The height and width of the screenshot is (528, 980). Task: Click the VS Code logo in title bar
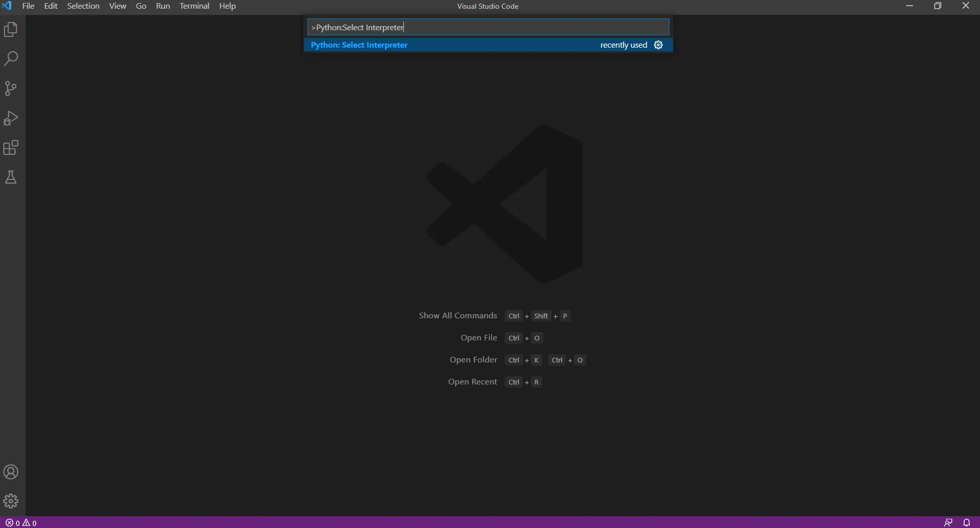[x=7, y=6]
